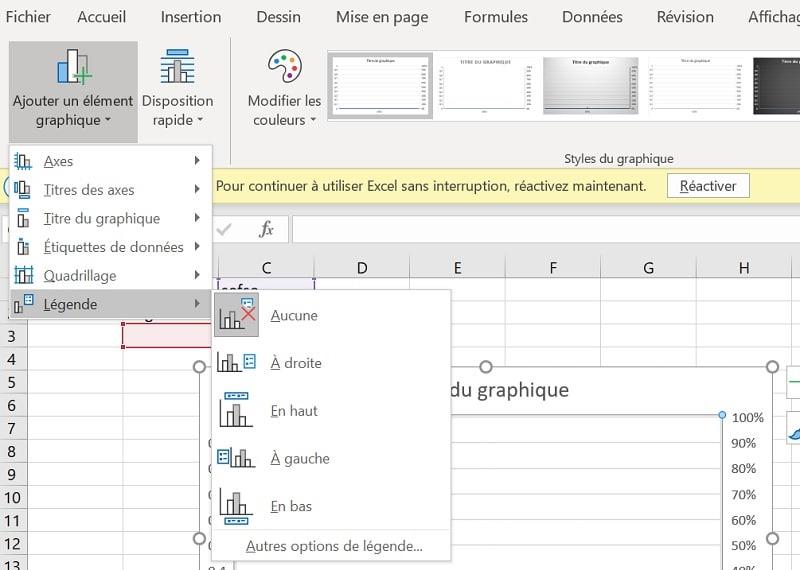The image size is (800, 570).
Task: Select the 'À gauche' legend position
Action: (237, 458)
